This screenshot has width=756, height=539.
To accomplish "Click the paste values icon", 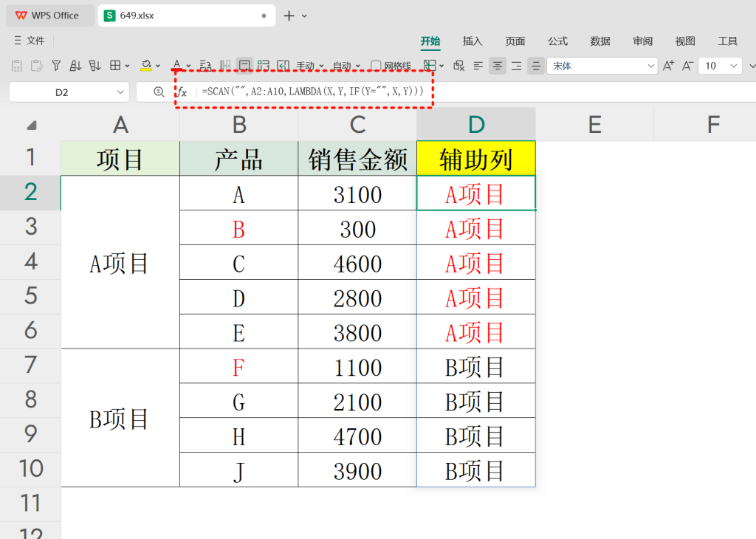I will (17, 66).
